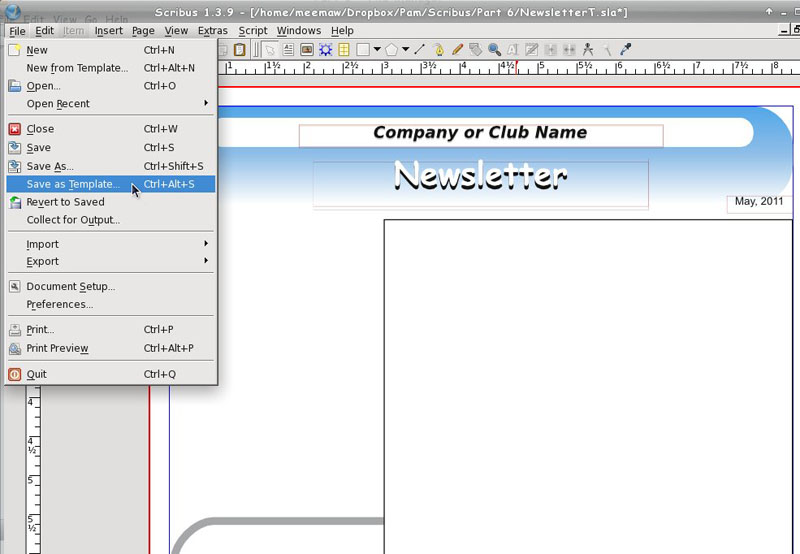Click the Edit Contents of Frame icon
The width and height of the screenshot is (800, 554).
point(513,50)
